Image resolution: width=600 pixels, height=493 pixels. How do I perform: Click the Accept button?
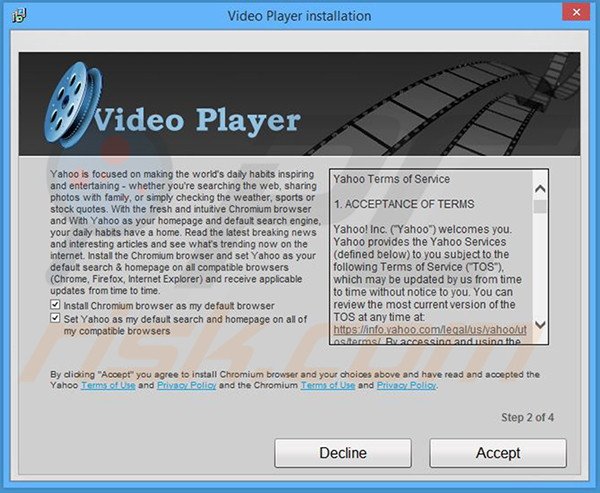tap(498, 453)
